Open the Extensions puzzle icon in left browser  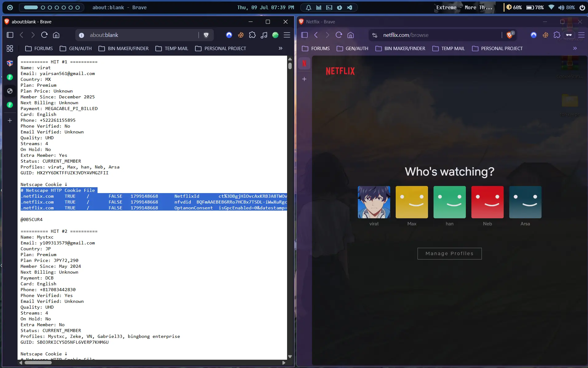[x=252, y=35]
